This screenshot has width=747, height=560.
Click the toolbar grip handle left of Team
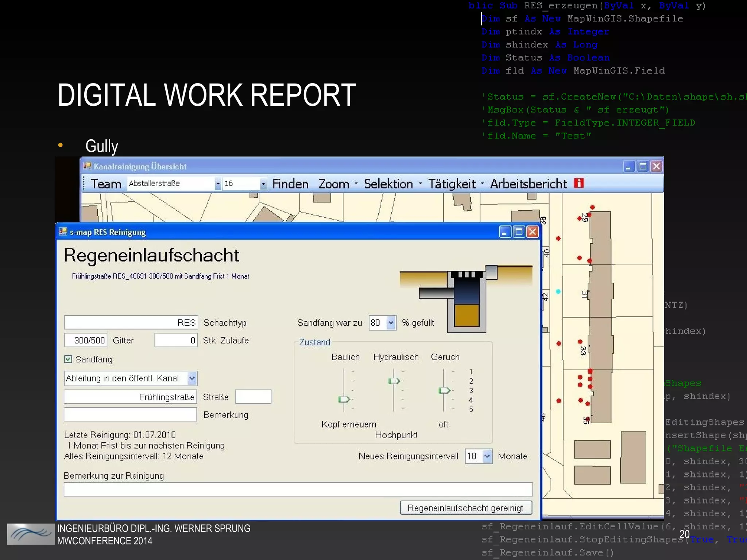coord(84,184)
